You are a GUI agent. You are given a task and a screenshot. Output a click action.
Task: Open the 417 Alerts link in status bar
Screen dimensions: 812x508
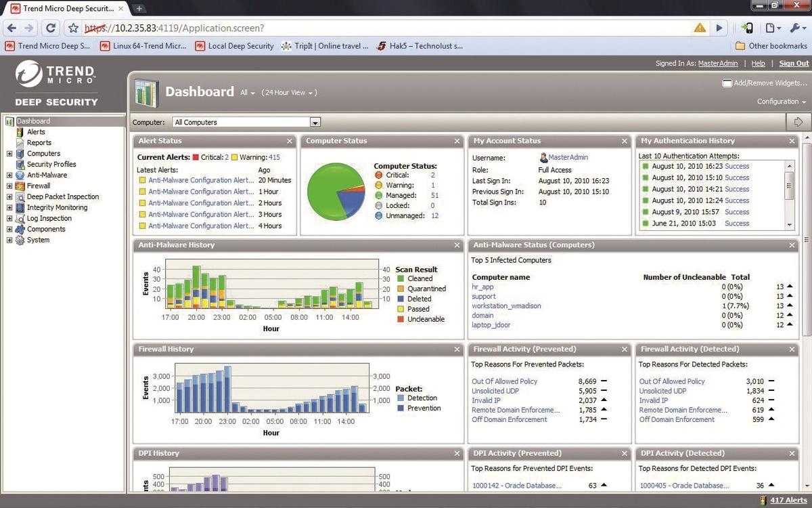(x=789, y=501)
